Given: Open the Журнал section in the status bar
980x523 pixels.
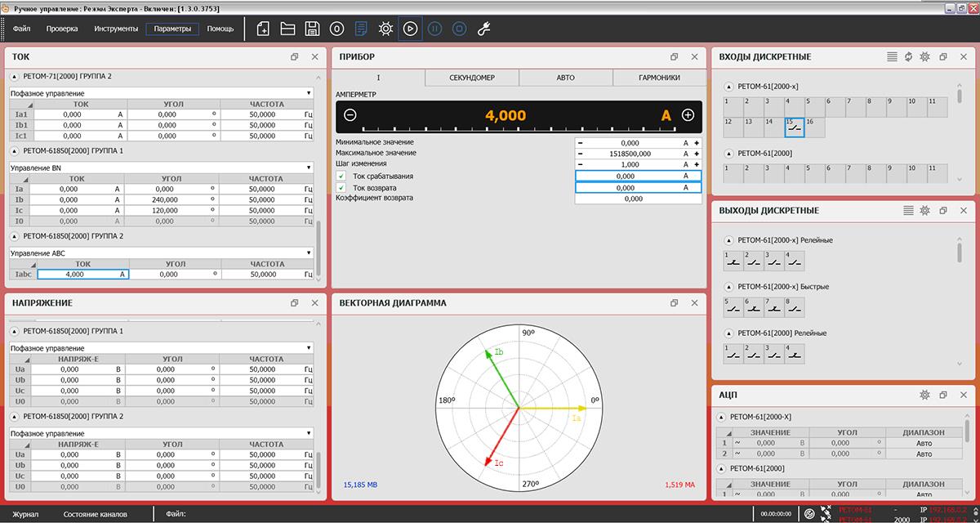Looking at the screenshot, I should click(x=24, y=514).
